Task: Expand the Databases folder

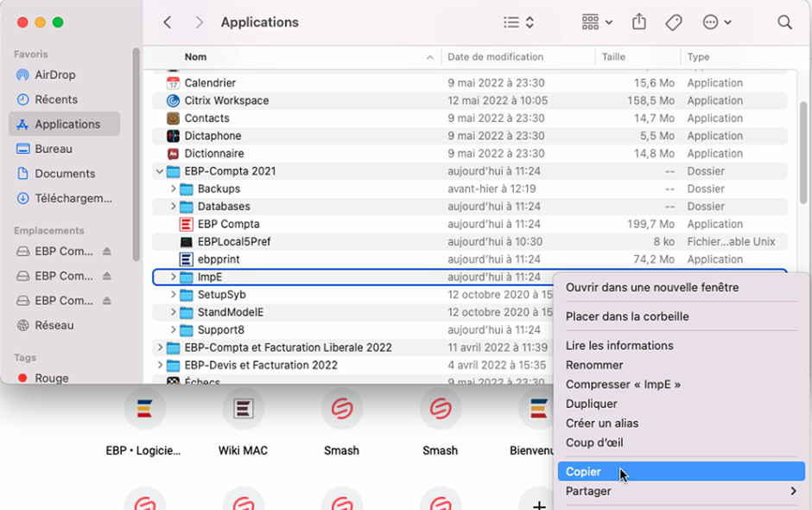Action: tap(173, 207)
